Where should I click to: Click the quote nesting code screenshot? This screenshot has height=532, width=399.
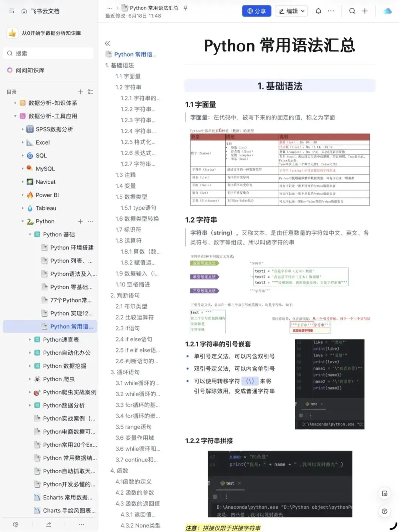pyautogui.click(x=330, y=384)
